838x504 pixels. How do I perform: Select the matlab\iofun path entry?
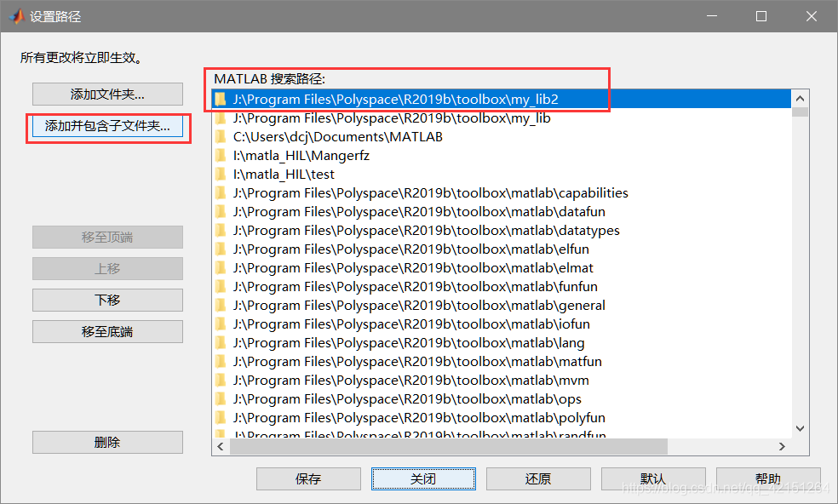tap(502, 324)
